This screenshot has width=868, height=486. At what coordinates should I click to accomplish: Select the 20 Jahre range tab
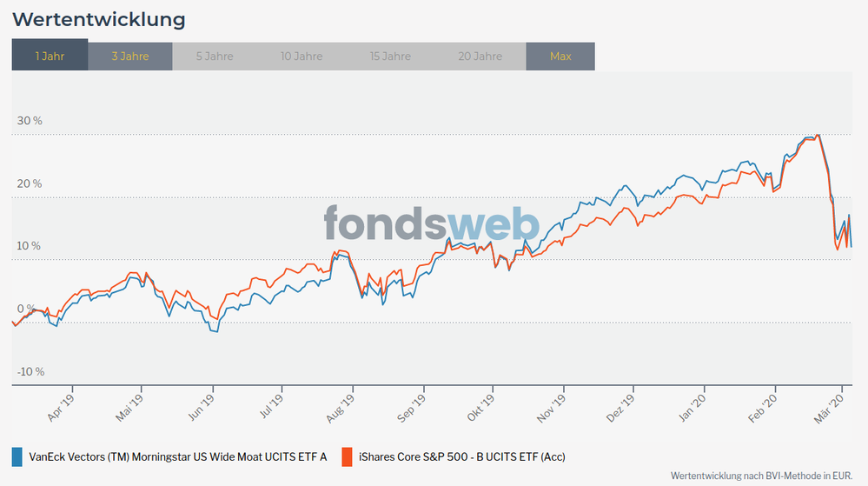pyautogui.click(x=480, y=57)
